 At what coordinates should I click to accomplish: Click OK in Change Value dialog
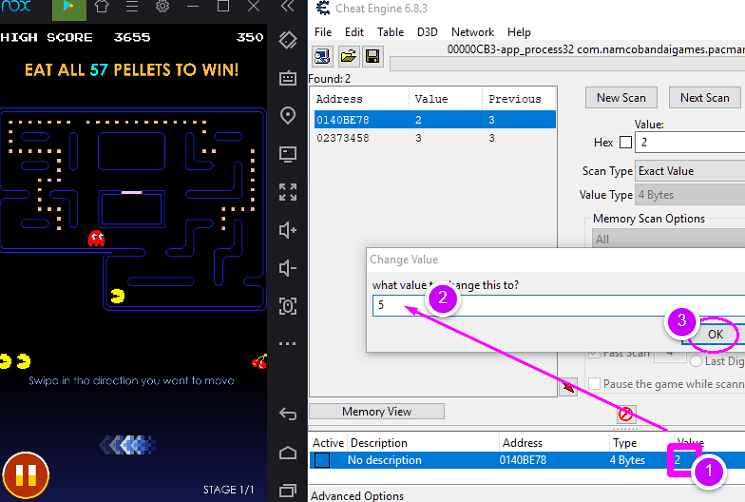coord(716,334)
